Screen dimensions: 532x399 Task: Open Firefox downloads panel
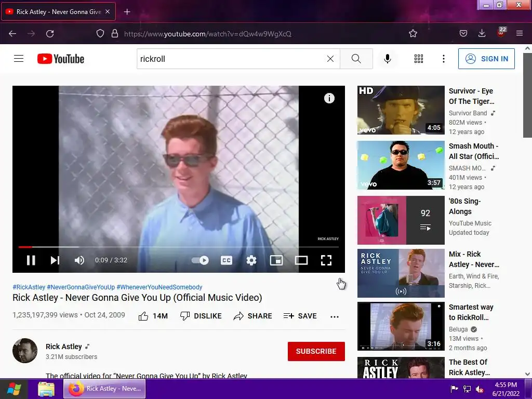pyautogui.click(x=482, y=33)
